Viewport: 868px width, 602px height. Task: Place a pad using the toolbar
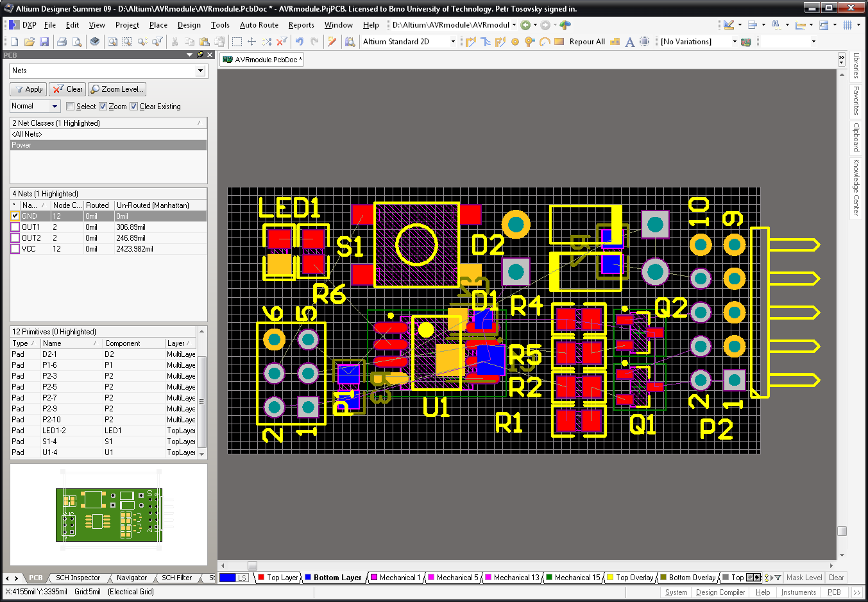515,42
